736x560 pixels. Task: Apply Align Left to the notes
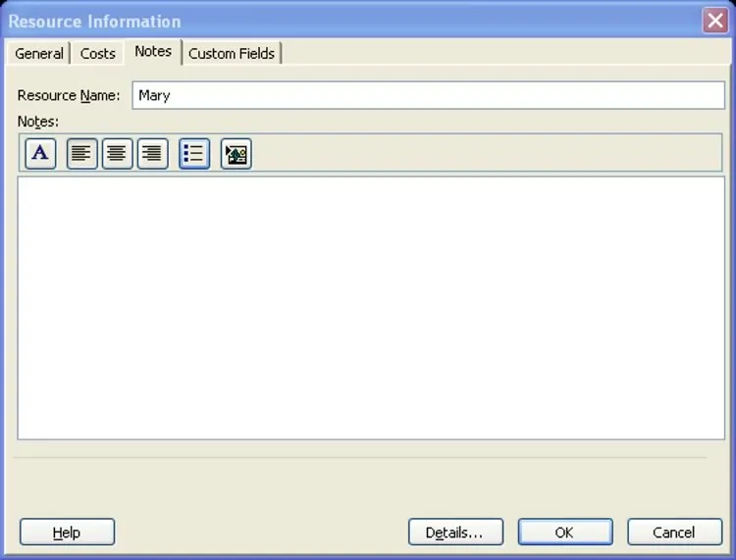tap(82, 154)
